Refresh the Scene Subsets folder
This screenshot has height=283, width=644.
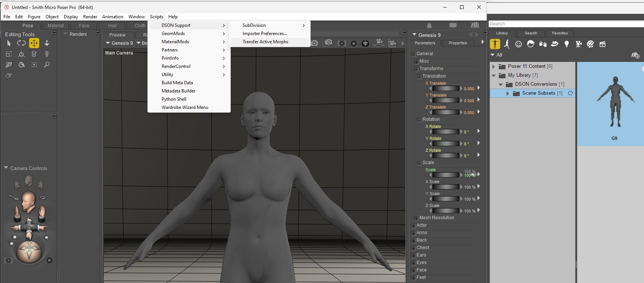coord(570,93)
